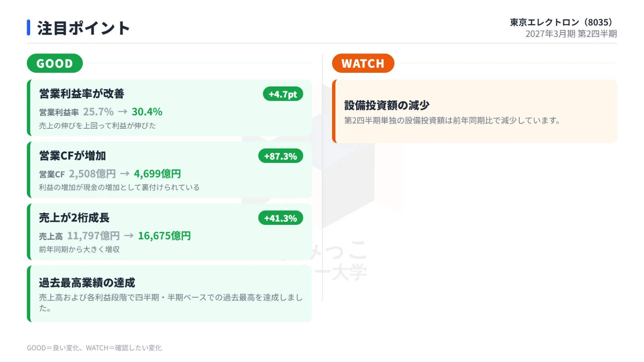Select the +41.3% green badge
Screen dimensions: 644x362
tap(281, 218)
